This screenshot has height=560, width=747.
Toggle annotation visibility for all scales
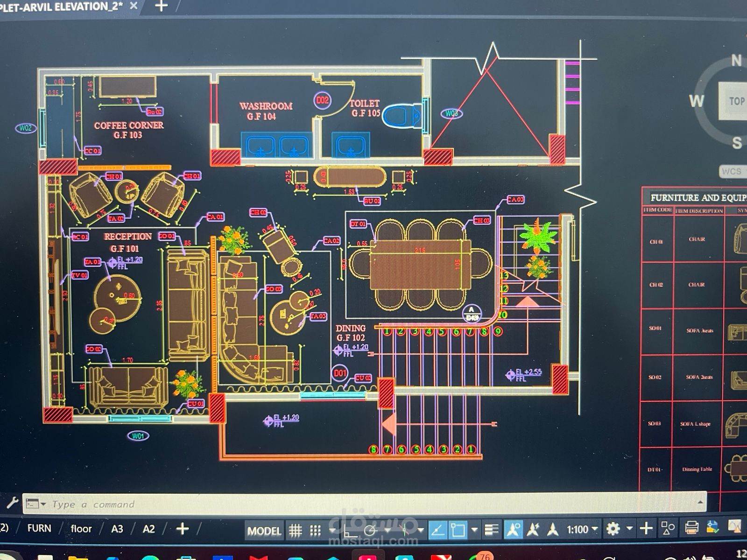(513, 529)
